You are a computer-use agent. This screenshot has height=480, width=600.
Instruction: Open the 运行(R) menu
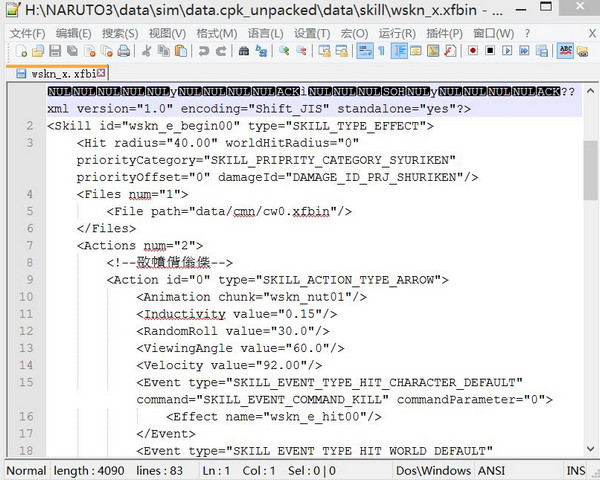397,34
